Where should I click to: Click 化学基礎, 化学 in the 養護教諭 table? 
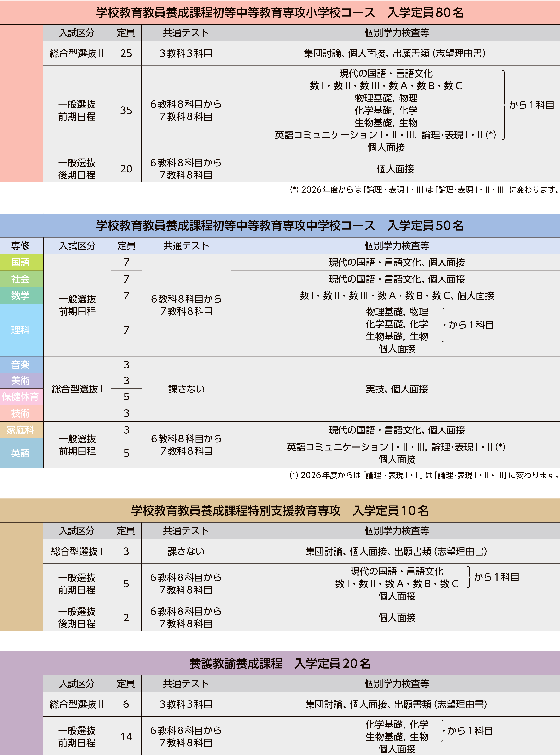coord(397,724)
